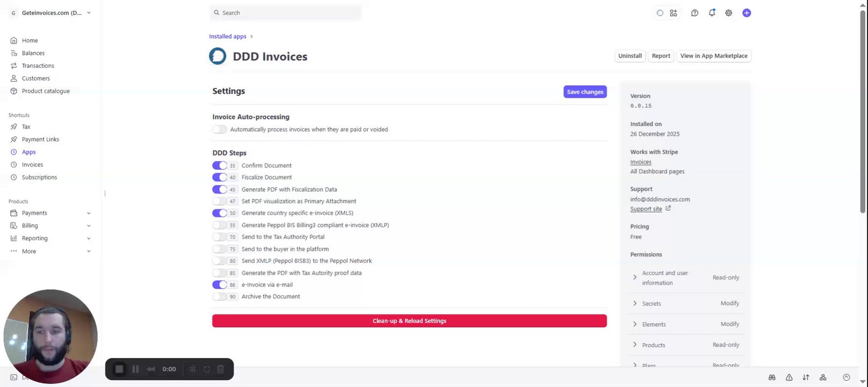The width and height of the screenshot is (868, 387).
Task: Open the settings gear icon
Action: click(728, 13)
